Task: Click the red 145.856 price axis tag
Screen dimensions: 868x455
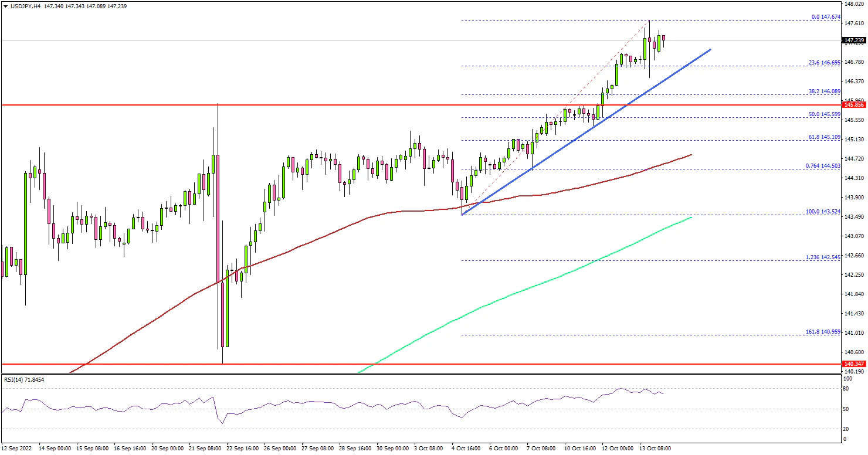Action: pyautogui.click(x=854, y=105)
